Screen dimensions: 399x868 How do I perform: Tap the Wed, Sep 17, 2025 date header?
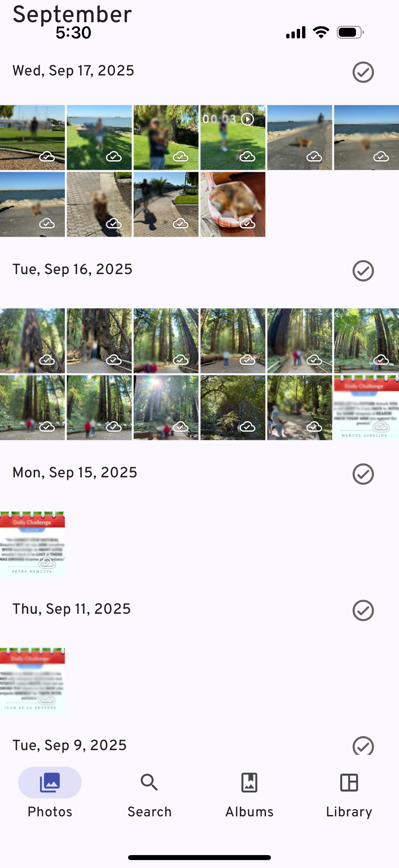73,71
